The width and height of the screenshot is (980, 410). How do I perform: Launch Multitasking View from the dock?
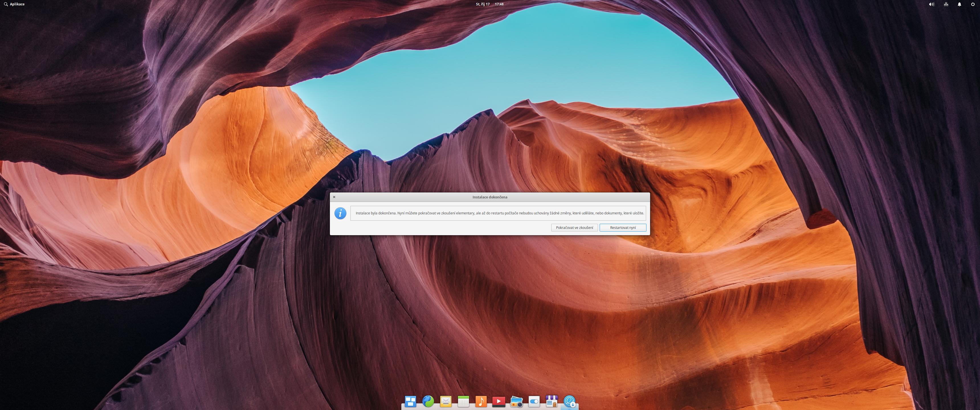tap(410, 401)
